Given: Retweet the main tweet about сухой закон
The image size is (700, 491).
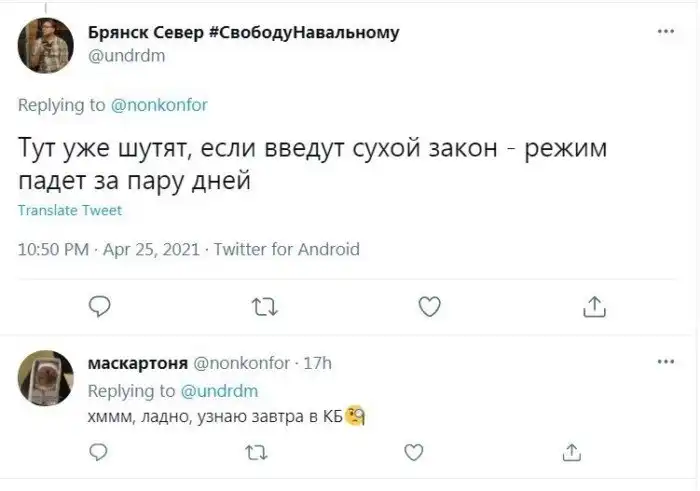Looking at the screenshot, I should click(x=264, y=307).
